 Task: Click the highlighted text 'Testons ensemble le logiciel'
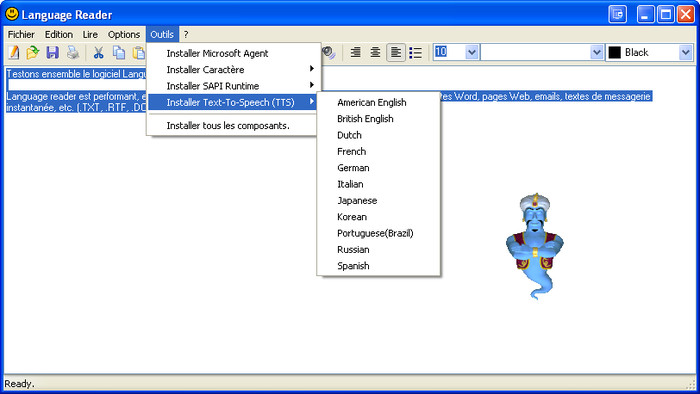pyautogui.click(x=63, y=74)
